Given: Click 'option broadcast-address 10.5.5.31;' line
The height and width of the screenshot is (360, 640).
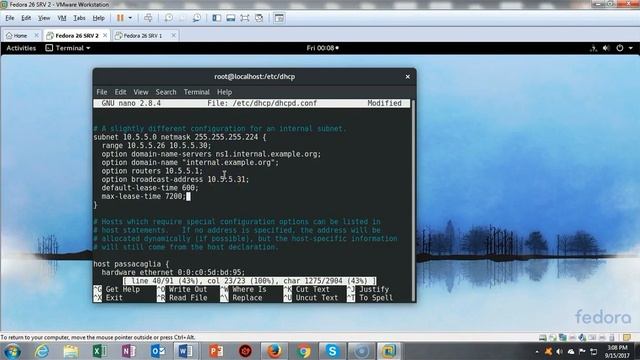Looking at the screenshot, I should (x=175, y=179).
